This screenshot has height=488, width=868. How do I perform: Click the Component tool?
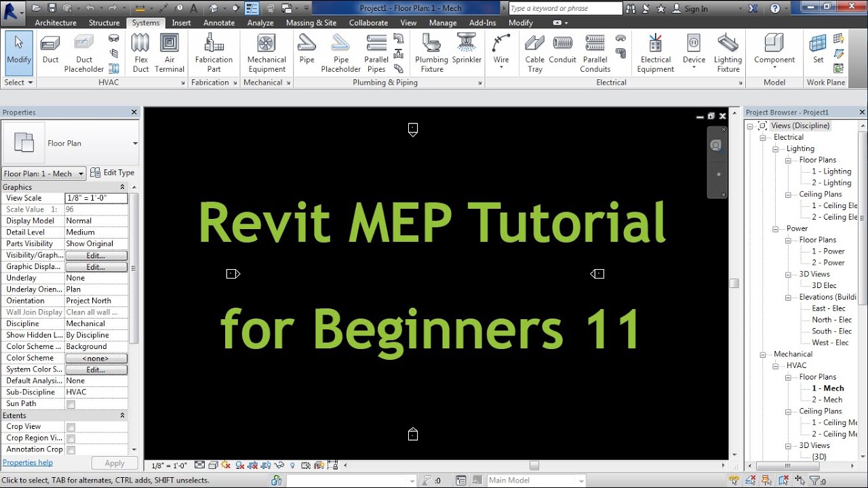(774, 52)
